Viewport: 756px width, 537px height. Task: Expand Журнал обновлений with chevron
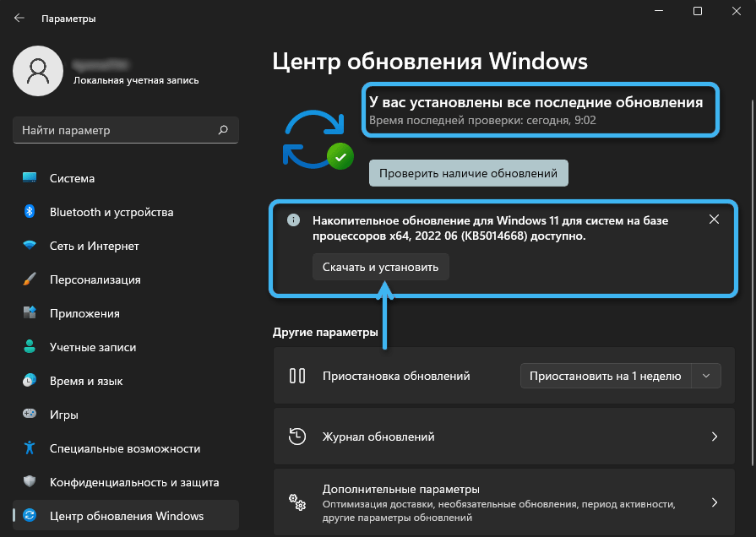(714, 437)
